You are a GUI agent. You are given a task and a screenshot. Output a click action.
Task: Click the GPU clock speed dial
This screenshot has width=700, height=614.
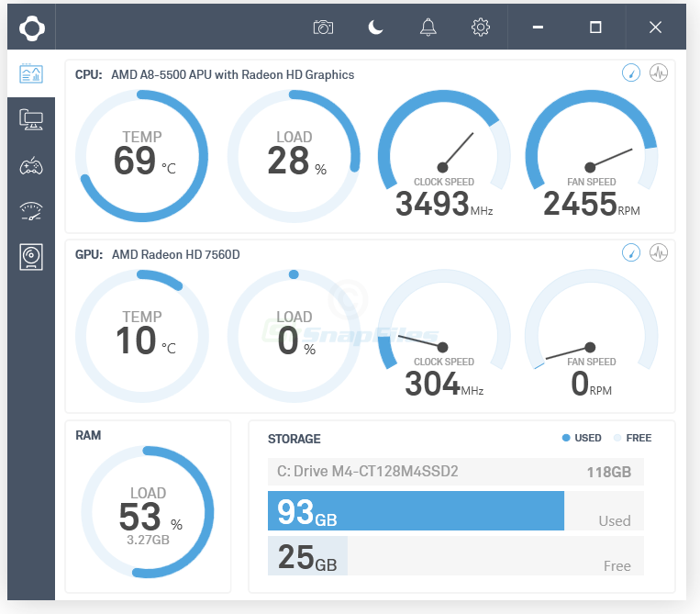[x=444, y=334]
